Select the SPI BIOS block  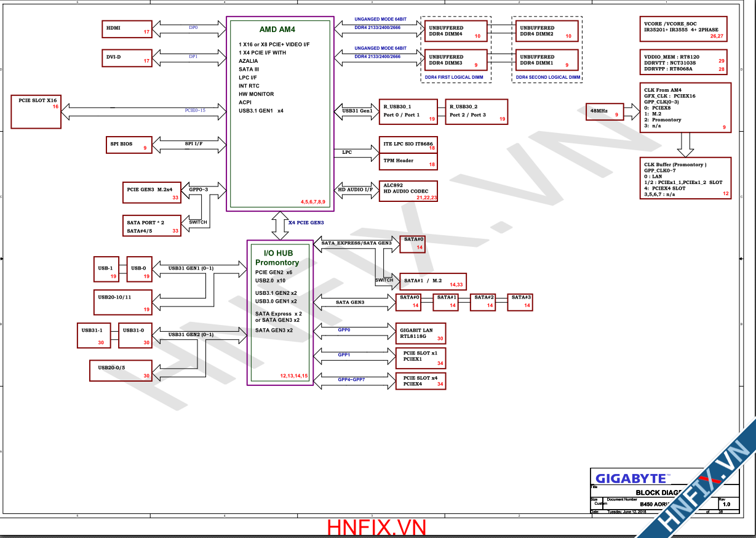pyautogui.click(x=127, y=145)
